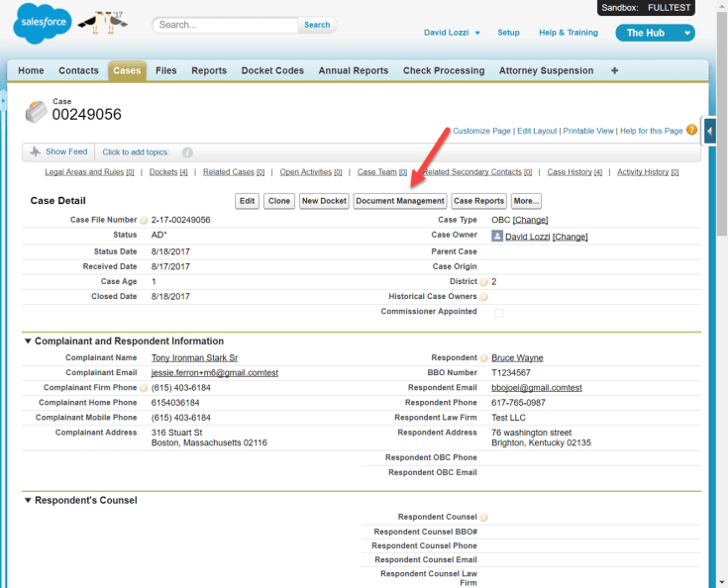Click the Edit button

tap(247, 201)
